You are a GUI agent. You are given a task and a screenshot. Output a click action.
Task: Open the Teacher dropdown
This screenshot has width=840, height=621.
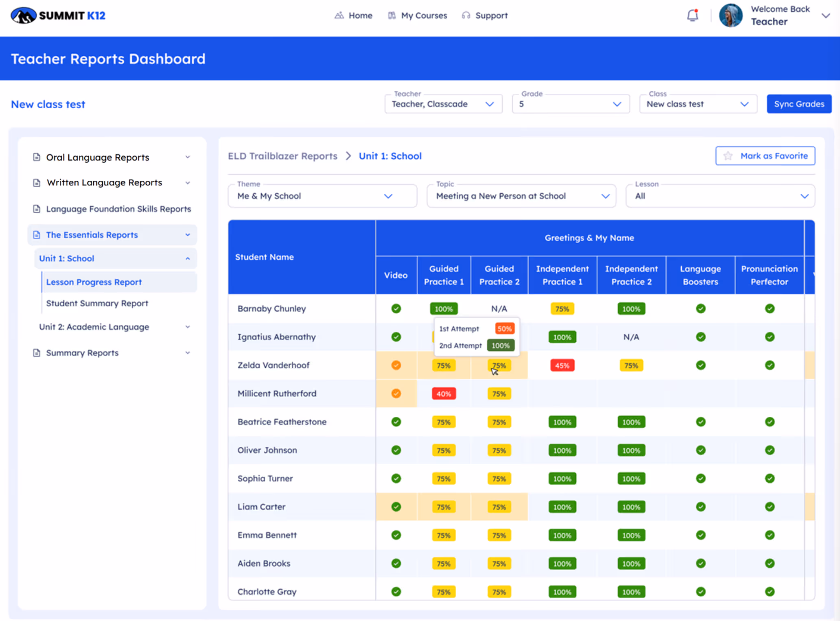point(443,104)
